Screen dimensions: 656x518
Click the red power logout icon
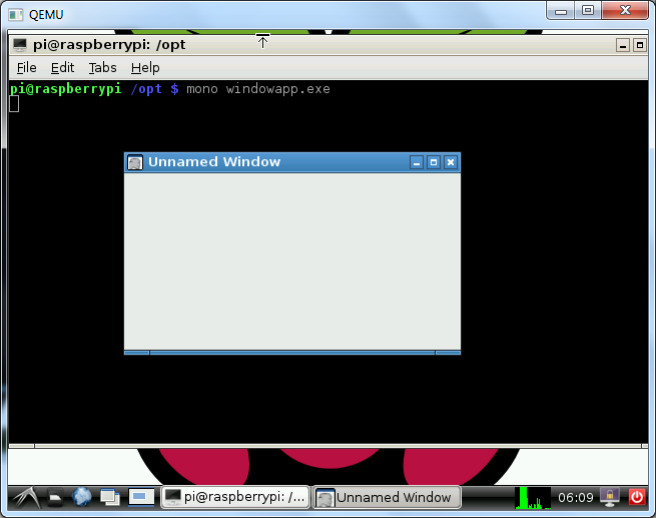[x=637, y=497]
